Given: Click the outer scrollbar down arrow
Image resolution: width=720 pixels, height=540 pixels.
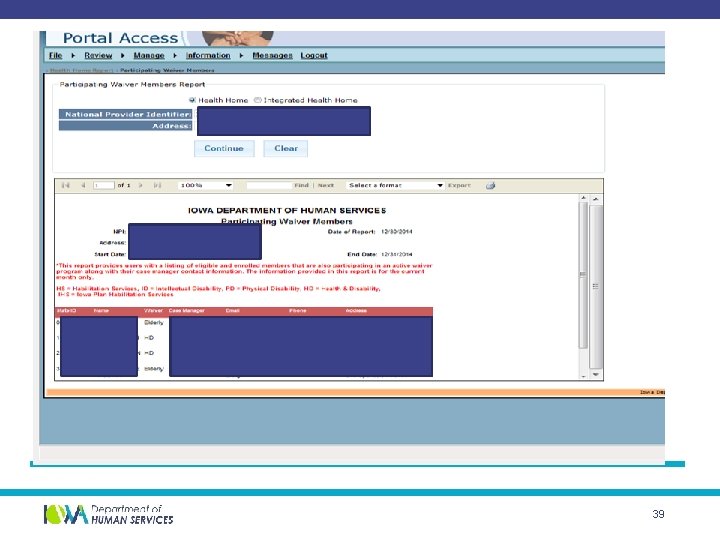Looking at the screenshot, I should coord(596,374).
